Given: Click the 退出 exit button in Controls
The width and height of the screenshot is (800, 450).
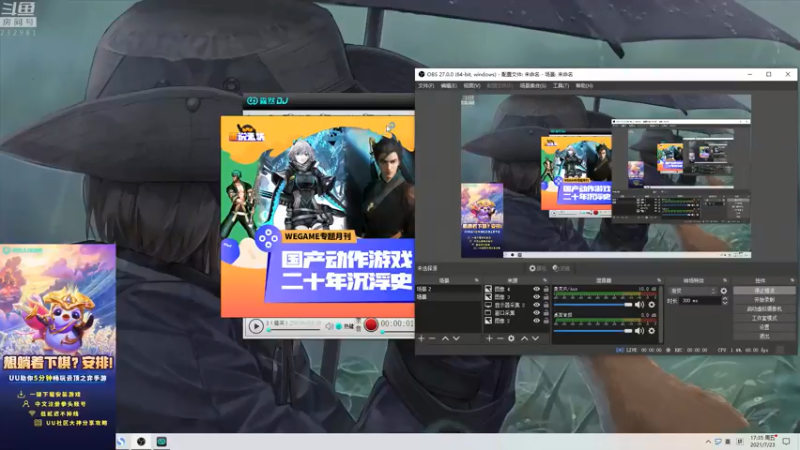Looking at the screenshot, I should [x=764, y=336].
